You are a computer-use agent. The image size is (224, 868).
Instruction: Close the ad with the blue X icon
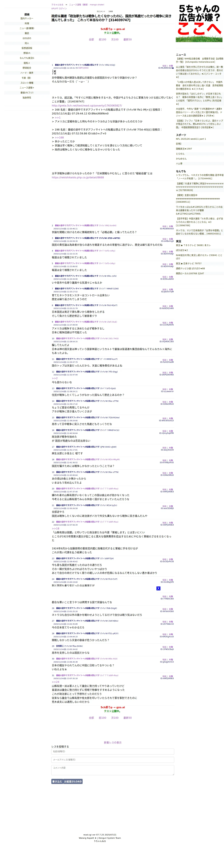[158, 588]
